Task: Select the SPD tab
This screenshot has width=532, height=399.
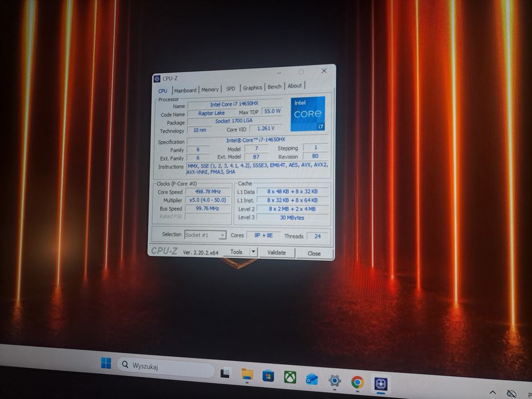Action: point(231,88)
